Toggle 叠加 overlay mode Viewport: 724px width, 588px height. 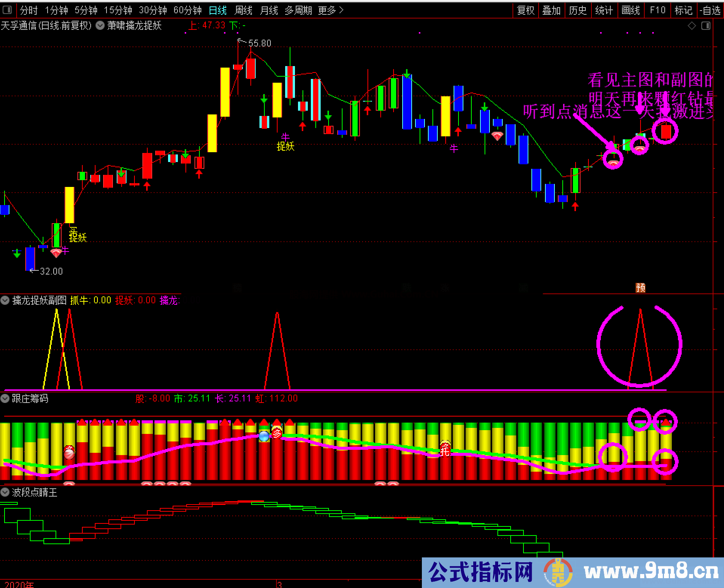pos(551,10)
